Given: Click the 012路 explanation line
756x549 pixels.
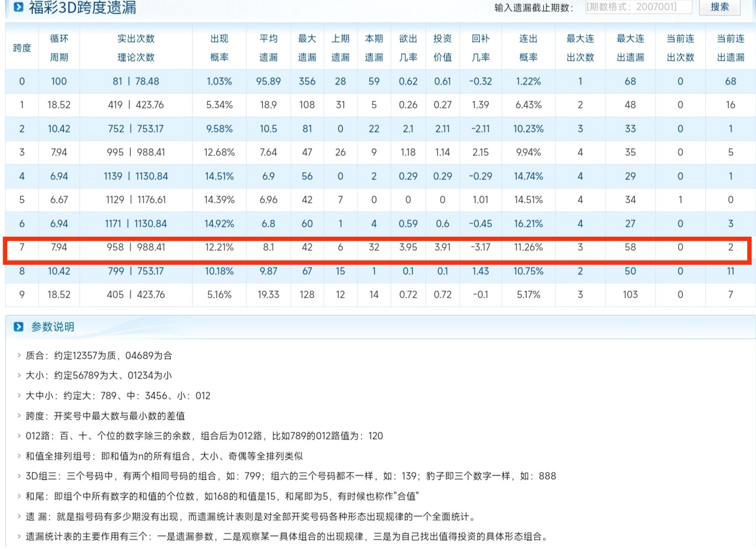Looking at the screenshot, I should pyautogui.click(x=204, y=436).
